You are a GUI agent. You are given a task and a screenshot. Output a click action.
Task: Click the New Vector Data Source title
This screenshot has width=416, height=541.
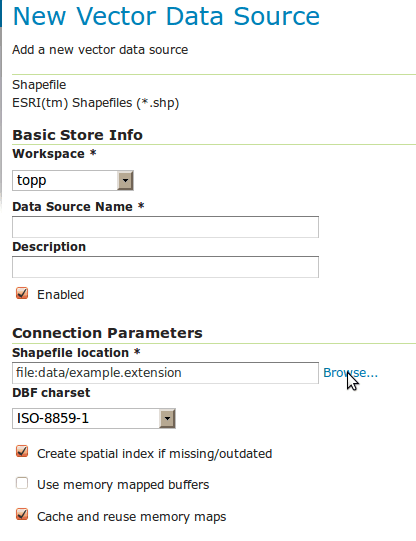(x=166, y=16)
